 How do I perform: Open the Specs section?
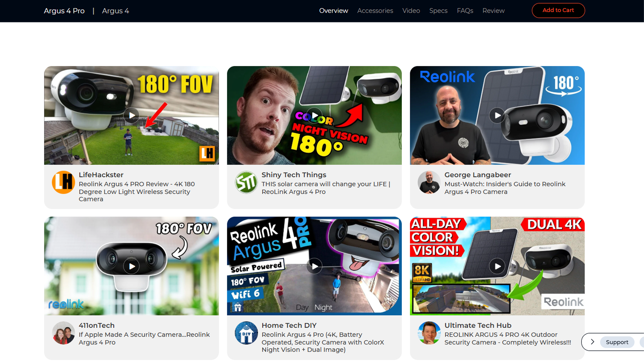[438, 11]
